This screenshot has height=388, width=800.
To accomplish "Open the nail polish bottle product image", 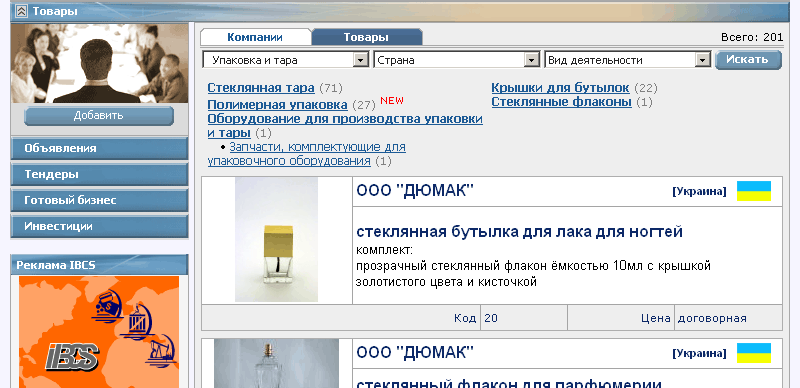I will coord(277,239).
